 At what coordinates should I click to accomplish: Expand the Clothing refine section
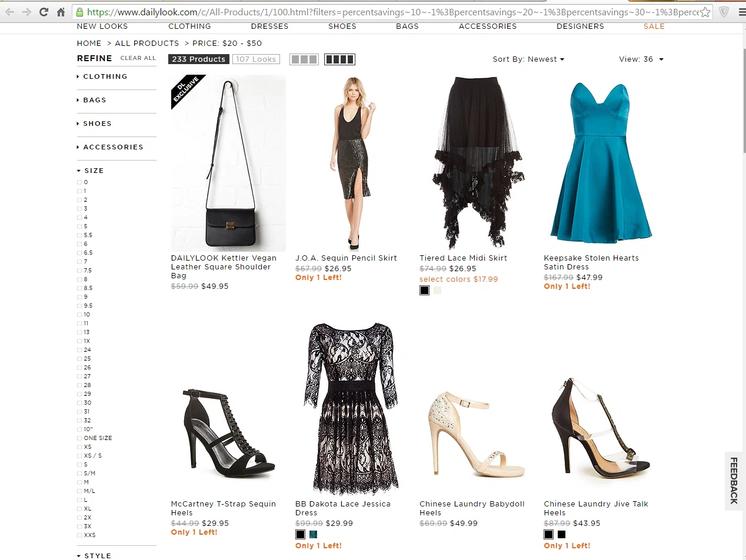102,76
